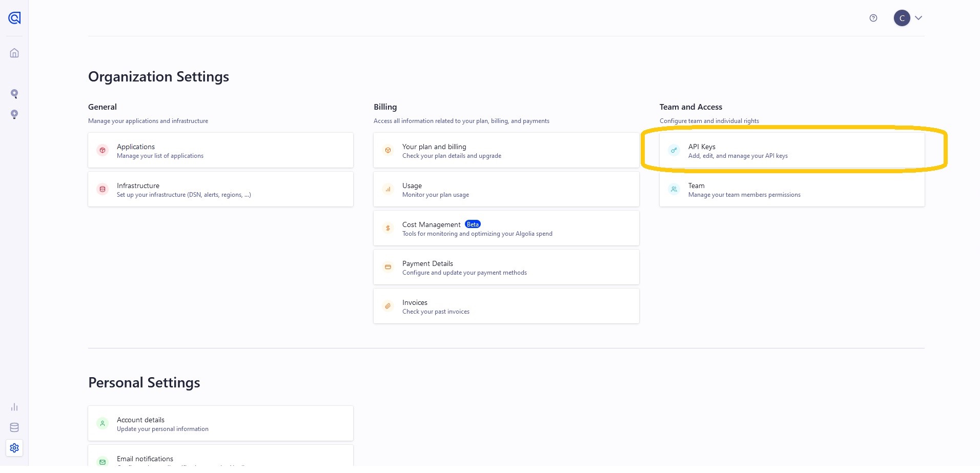Image resolution: width=980 pixels, height=473 pixels.
Task: Click the dollar icon on Cost Management card
Action: pyautogui.click(x=388, y=228)
